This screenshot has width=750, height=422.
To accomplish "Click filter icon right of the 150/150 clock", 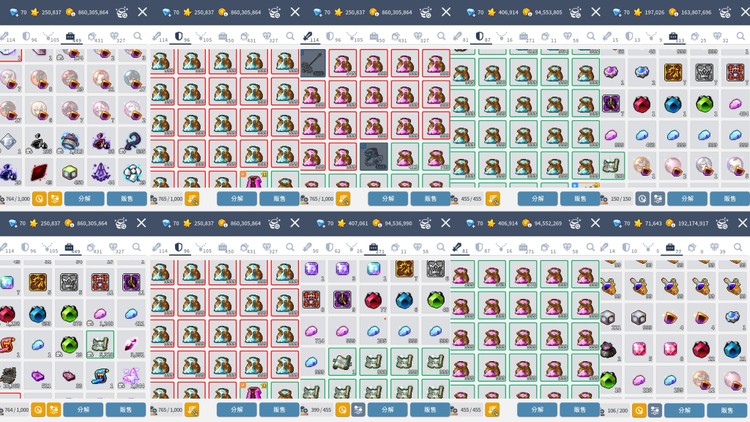I will tap(658, 199).
